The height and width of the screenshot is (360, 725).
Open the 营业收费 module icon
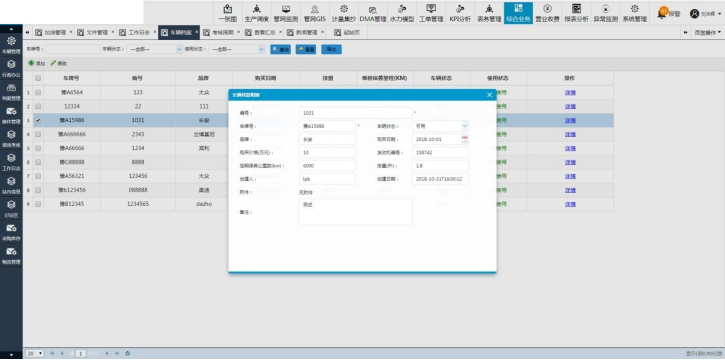(547, 13)
